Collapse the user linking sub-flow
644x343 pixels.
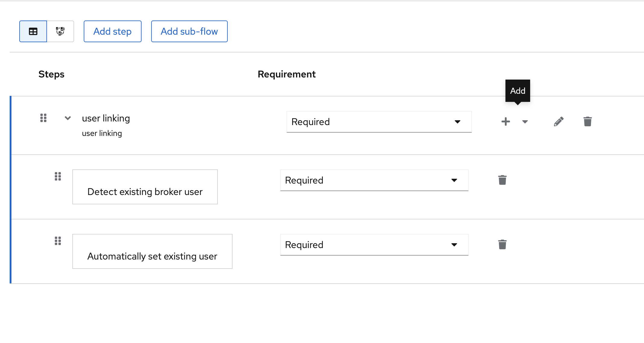[x=67, y=118]
